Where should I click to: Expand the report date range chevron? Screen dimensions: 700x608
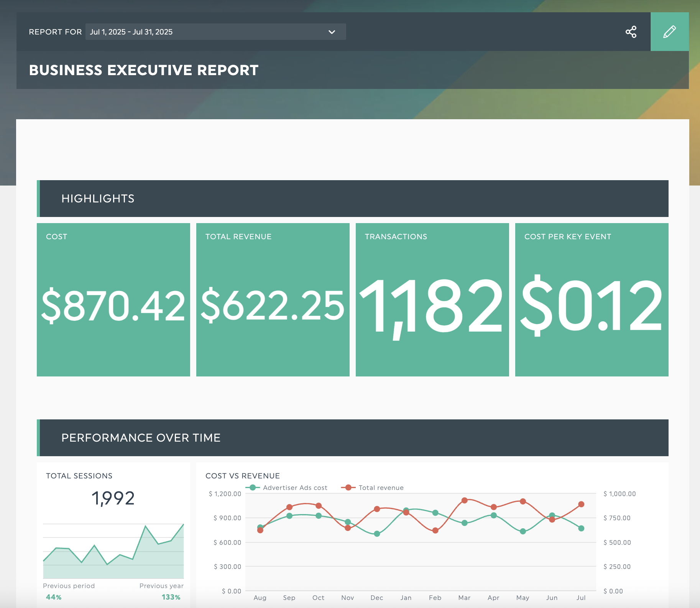332,32
